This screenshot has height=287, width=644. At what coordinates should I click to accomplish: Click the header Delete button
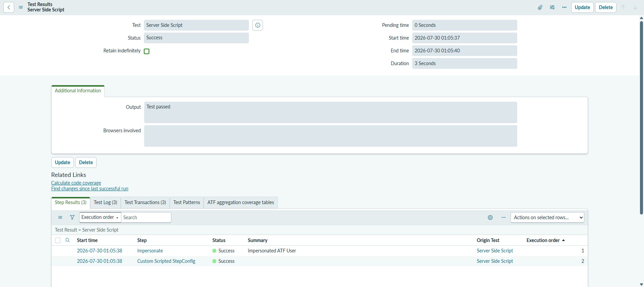(606, 7)
